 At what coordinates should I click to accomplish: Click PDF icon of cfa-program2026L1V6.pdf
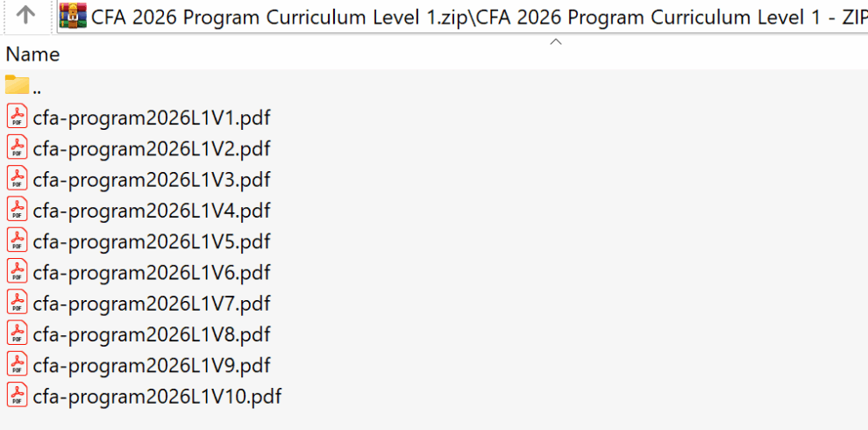coord(17,271)
